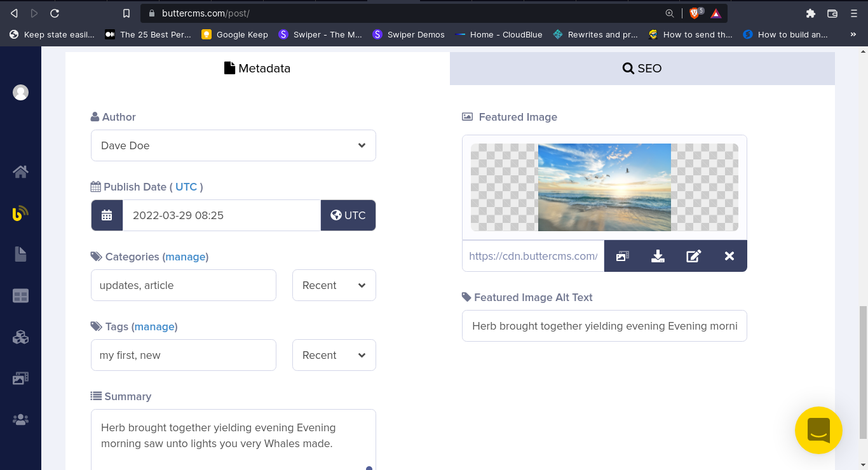Screen dimensions: 868x470
Task: Edit the featured image with pencil icon
Action: pyautogui.click(x=693, y=256)
